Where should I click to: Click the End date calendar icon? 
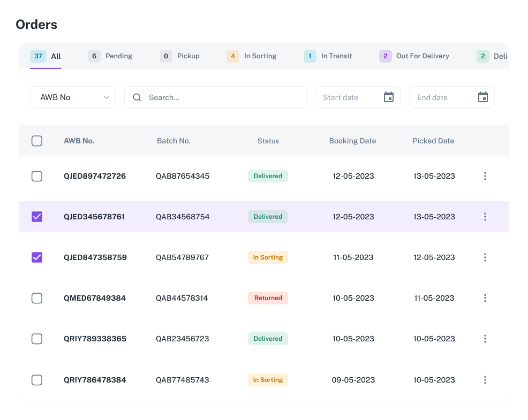click(x=482, y=97)
